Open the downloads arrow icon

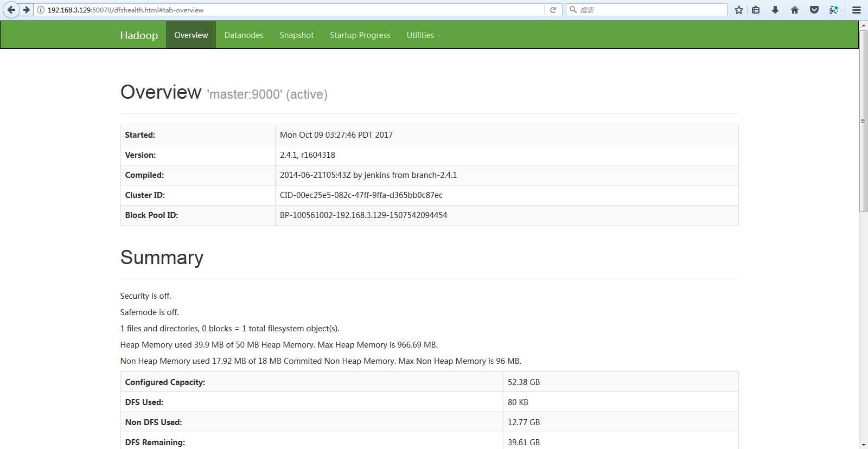point(775,10)
